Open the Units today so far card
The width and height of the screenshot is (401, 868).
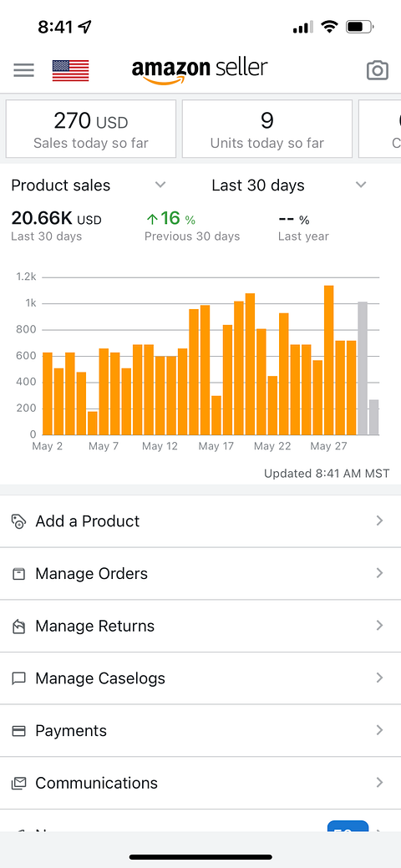tap(267, 129)
